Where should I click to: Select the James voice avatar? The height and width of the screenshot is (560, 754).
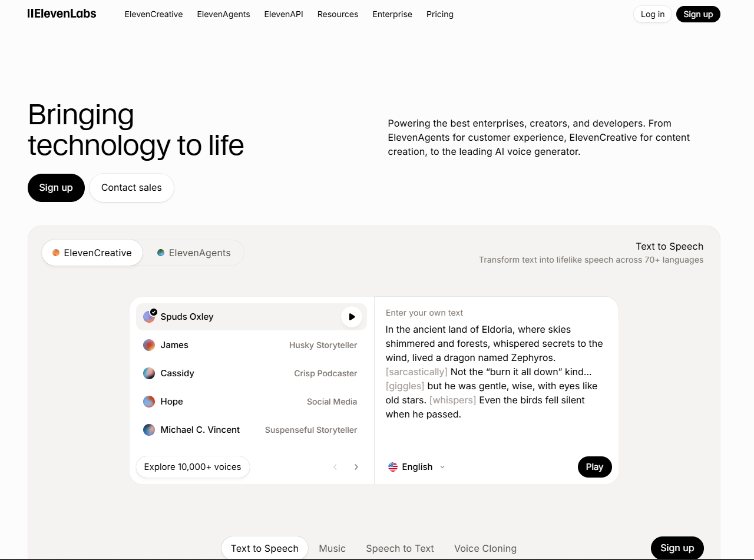(x=149, y=345)
